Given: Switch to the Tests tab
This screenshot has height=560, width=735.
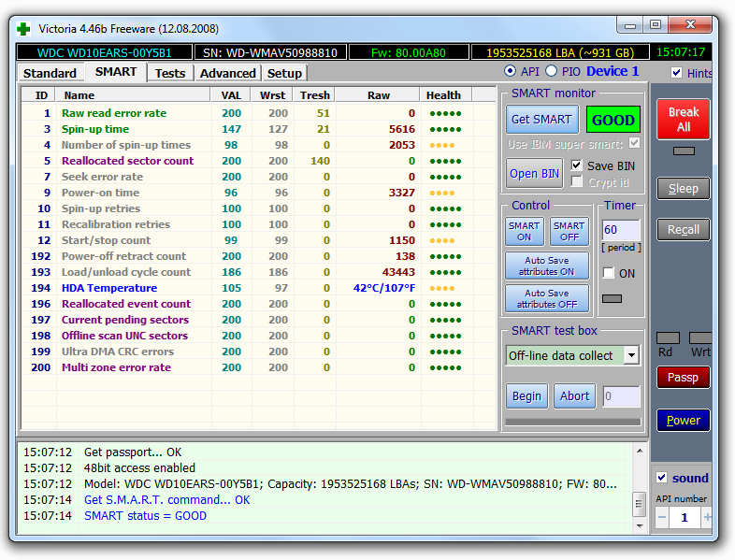Looking at the screenshot, I should (170, 73).
